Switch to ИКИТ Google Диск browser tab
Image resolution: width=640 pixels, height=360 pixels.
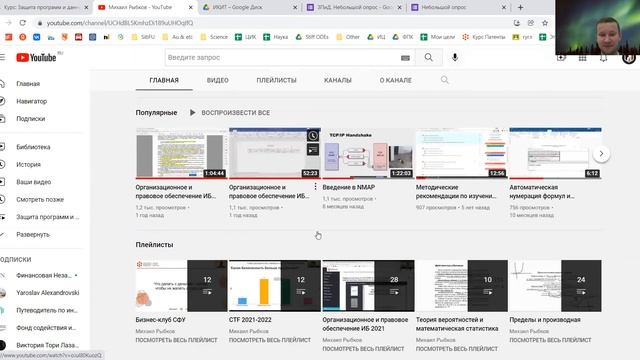[250, 7]
